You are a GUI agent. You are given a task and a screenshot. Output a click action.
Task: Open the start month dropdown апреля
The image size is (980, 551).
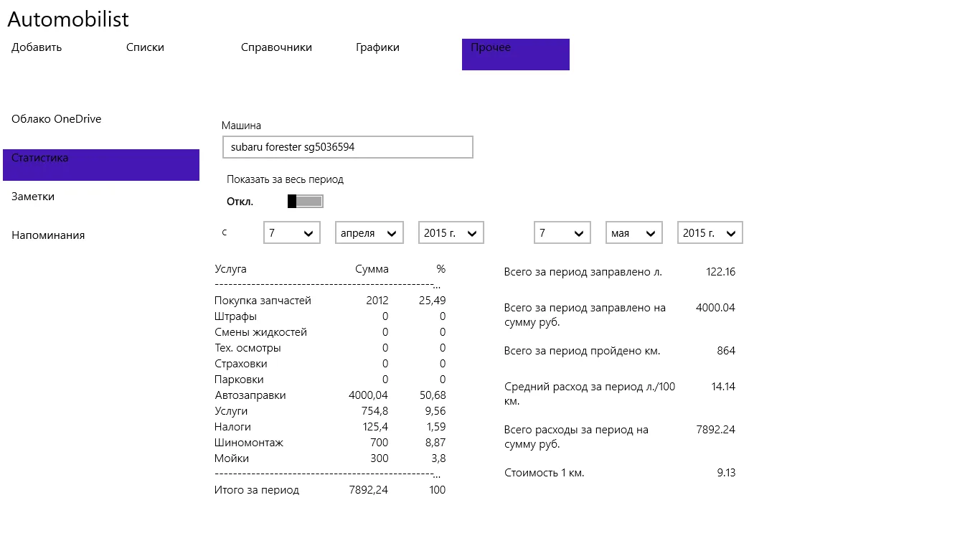click(x=369, y=233)
